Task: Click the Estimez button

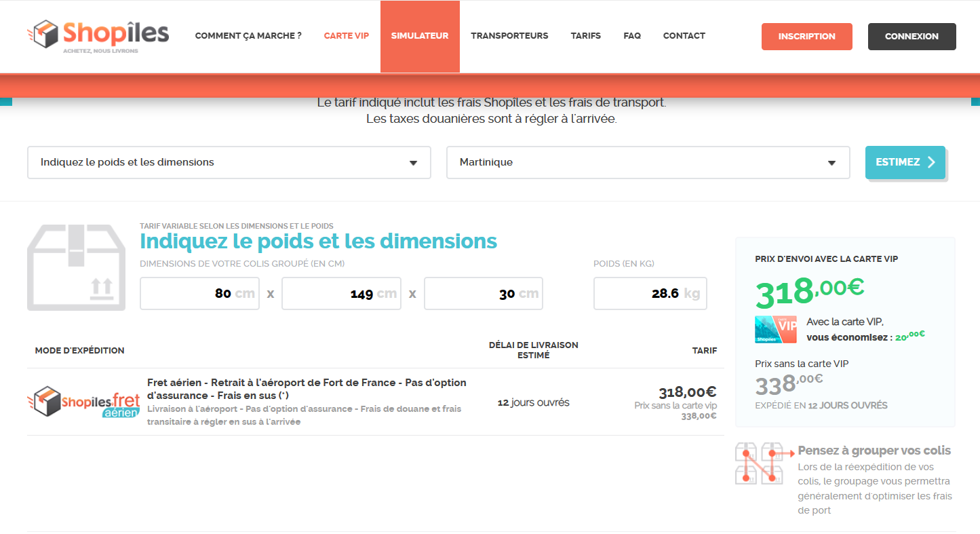Action: [x=905, y=162]
